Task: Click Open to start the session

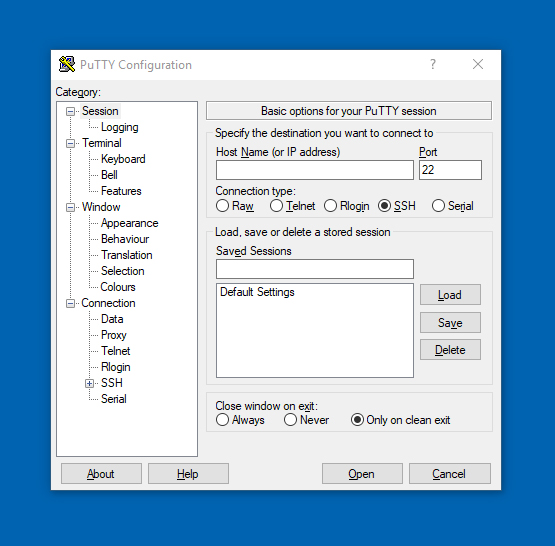Action: point(362,473)
